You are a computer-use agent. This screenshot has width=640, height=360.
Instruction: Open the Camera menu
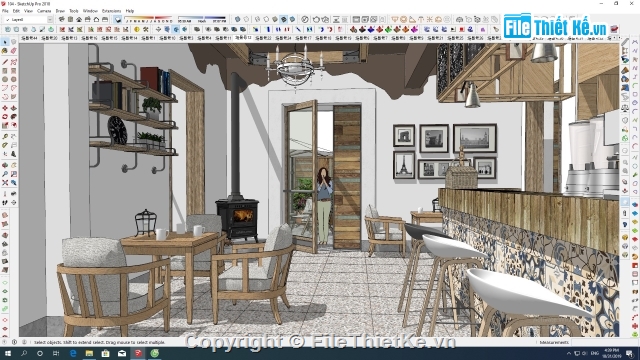(x=44, y=11)
